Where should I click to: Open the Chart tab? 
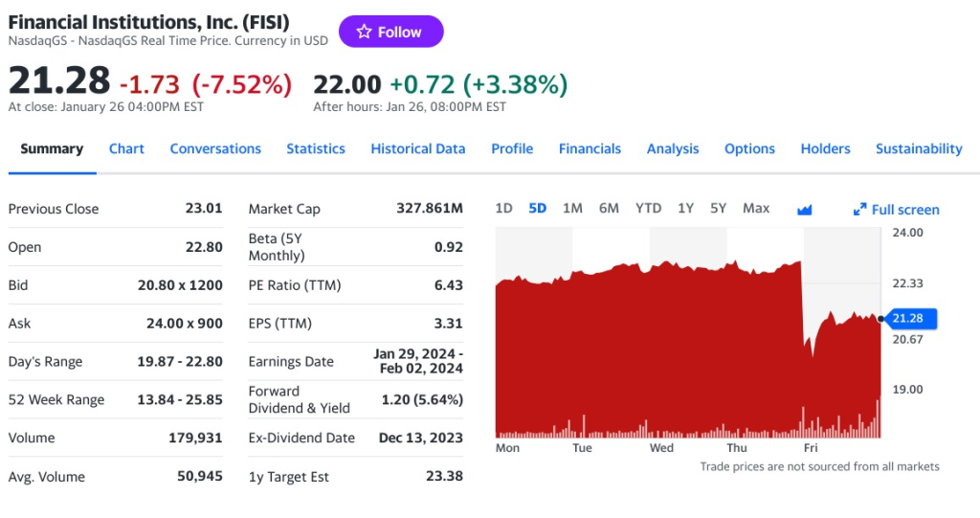(x=126, y=149)
